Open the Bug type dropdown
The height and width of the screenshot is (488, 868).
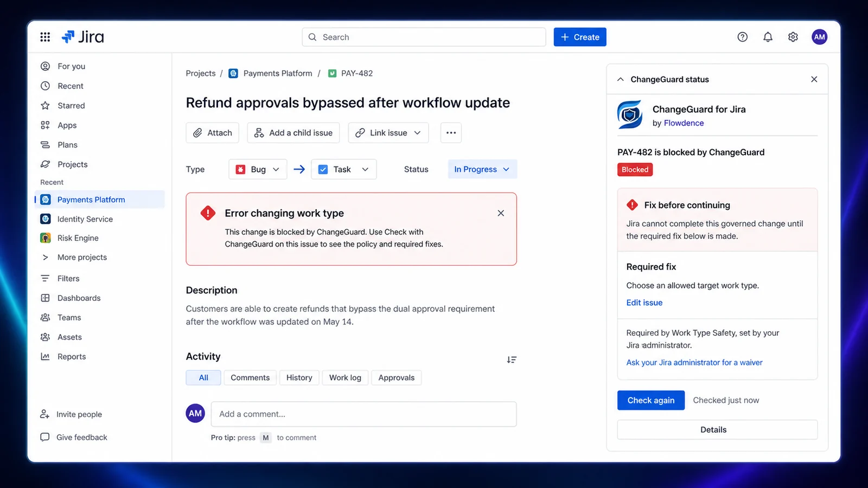pyautogui.click(x=258, y=169)
